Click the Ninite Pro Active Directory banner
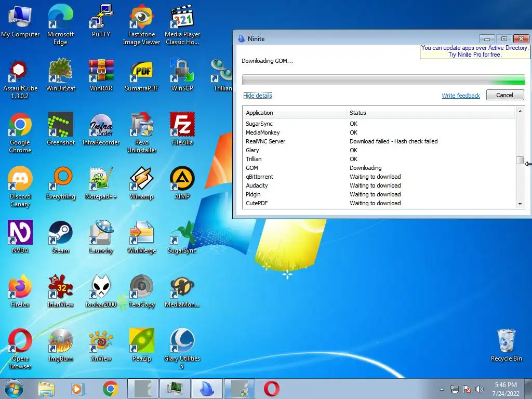Viewport: 532px width, 399px height. click(475, 51)
